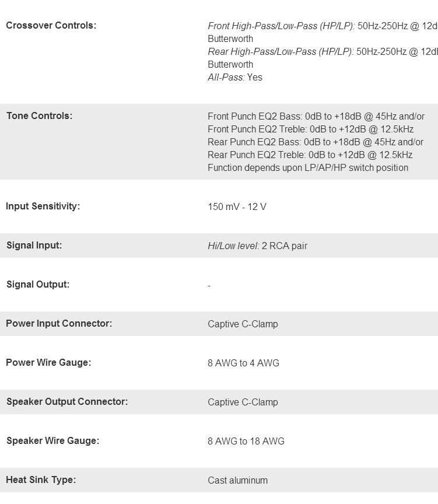Select the All-Pass: Yes value
The width and height of the screenshot is (438, 504).
pyautogui.click(x=235, y=78)
